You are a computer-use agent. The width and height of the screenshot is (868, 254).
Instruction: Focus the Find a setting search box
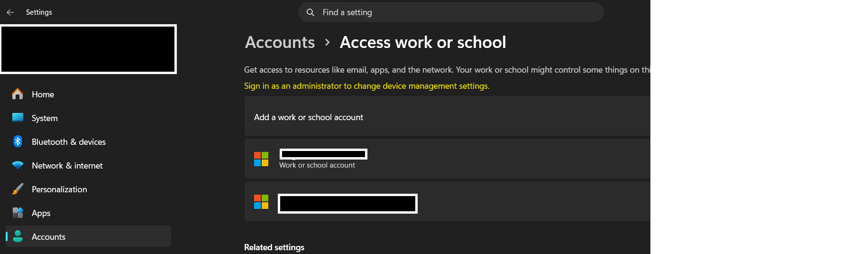(451, 12)
